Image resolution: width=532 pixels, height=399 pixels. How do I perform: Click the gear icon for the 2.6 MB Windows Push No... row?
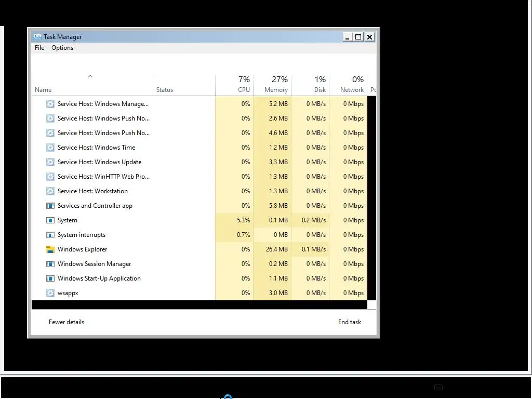tap(50, 118)
